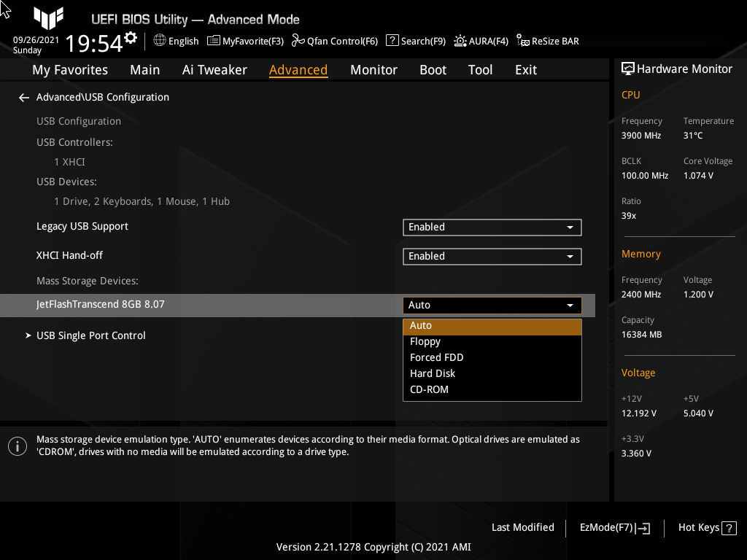Viewport: 747px width, 560px height.
Task: Expand USB Single Port Control
Action: click(x=90, y=335)
